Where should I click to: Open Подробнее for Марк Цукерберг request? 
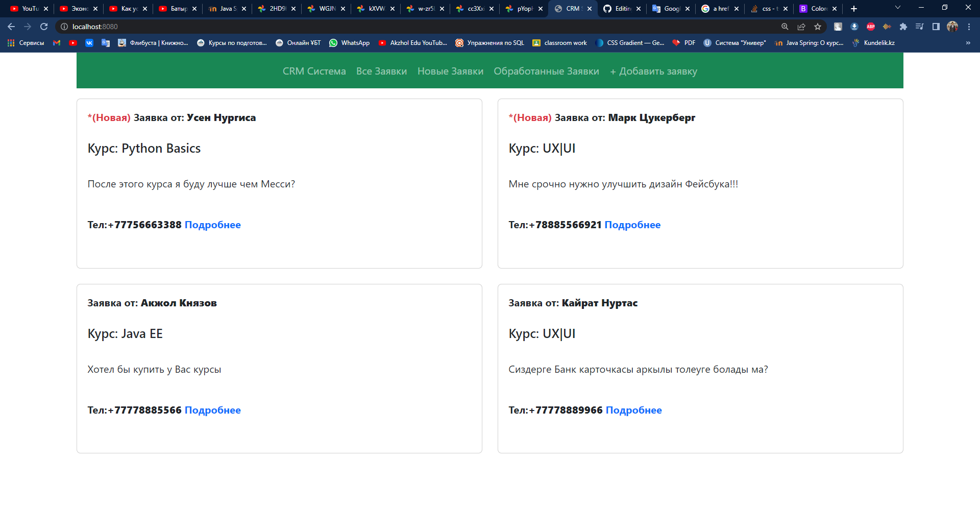[x=632, y=225]
